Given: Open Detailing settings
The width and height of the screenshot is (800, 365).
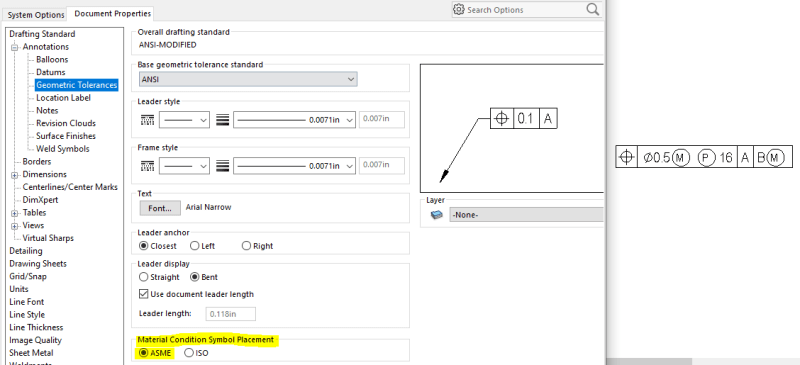Looking at the screenshot, I should coord(26,251).
